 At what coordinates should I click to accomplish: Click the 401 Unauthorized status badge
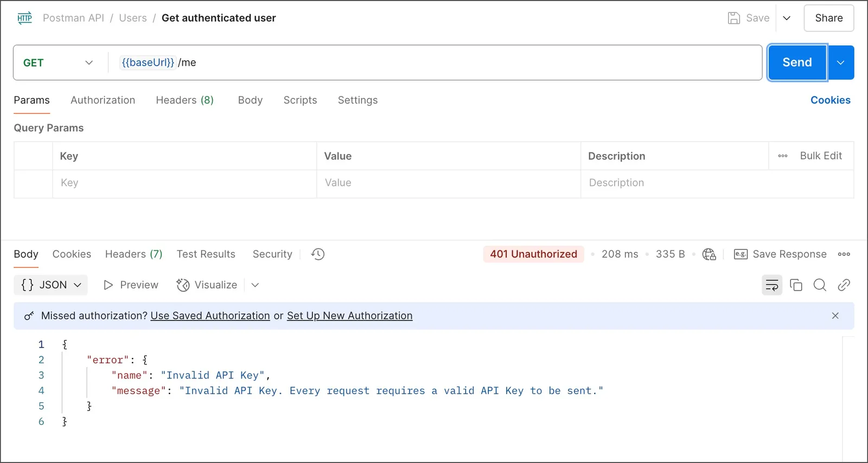point(533,254)
